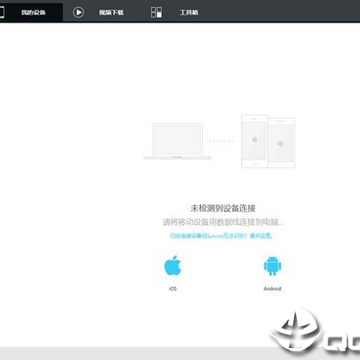The image size is (360, 360).
Task: Open the 我的设备 (My Devices) tab
Action: click(31, 12)
